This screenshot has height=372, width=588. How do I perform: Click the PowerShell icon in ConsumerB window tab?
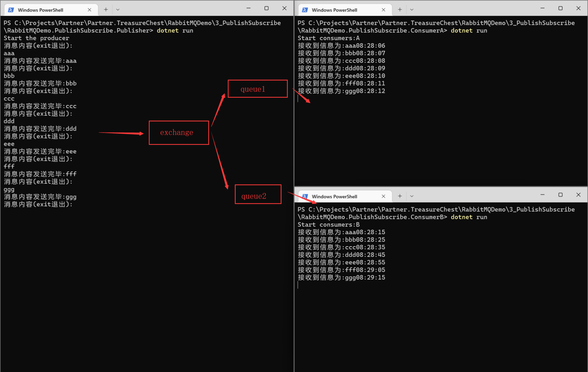[x=305, y=196]
